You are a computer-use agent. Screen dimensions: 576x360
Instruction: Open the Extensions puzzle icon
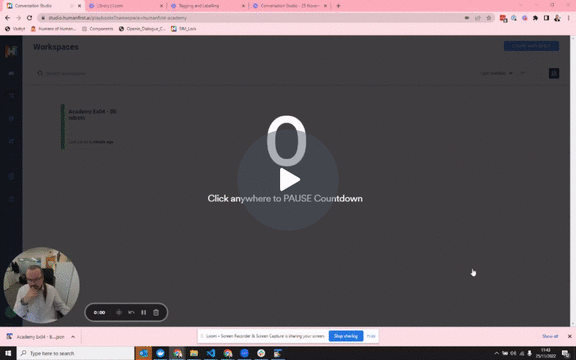point(535,18)
